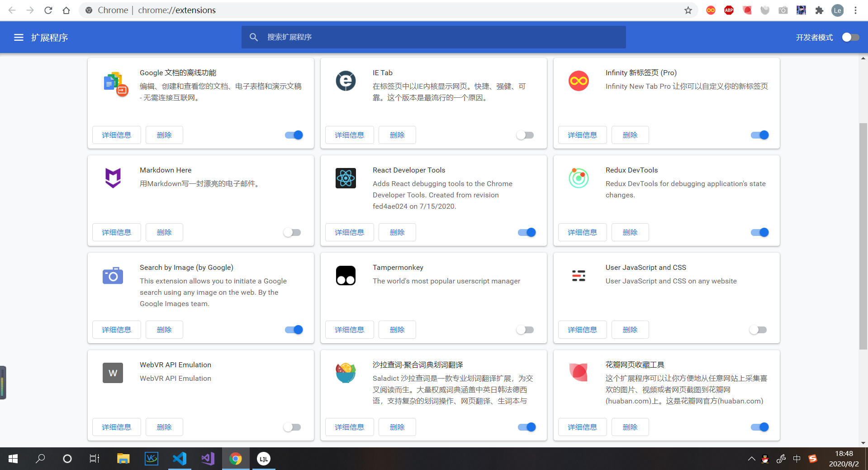Reload the page

point(48,10)
